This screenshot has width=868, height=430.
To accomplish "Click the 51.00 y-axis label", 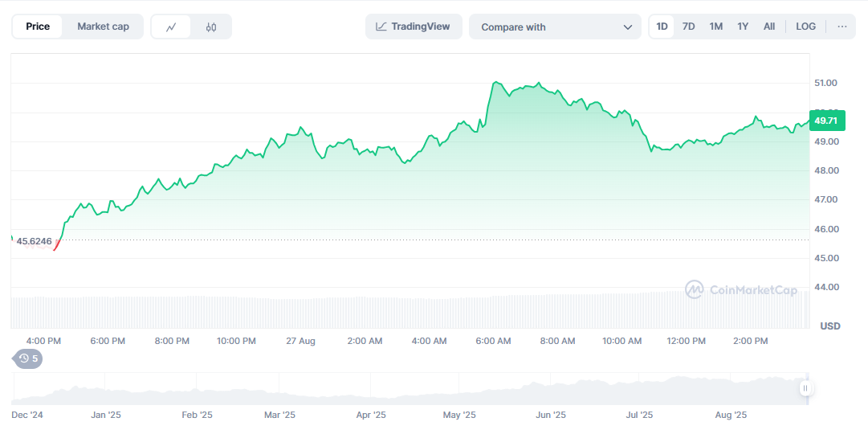I will pos(825,83).
